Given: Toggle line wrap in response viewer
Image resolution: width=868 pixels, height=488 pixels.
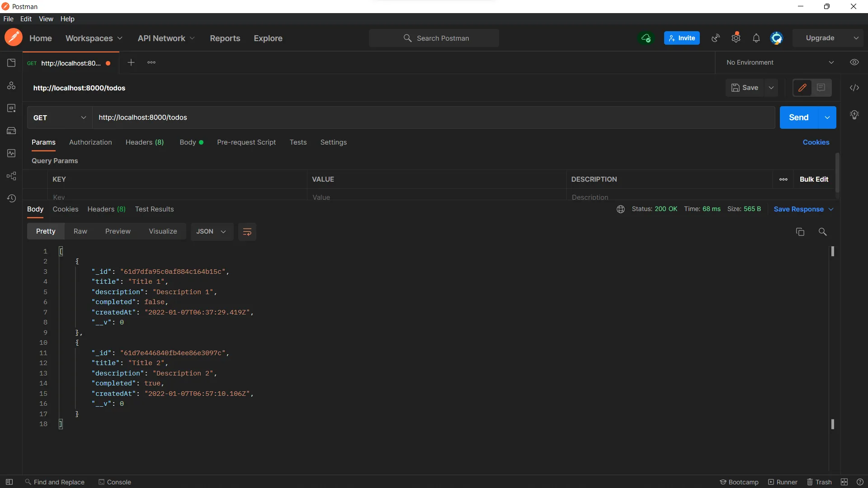Looking at the screenshot, I should pyautogui.click(x=247, y=232).
